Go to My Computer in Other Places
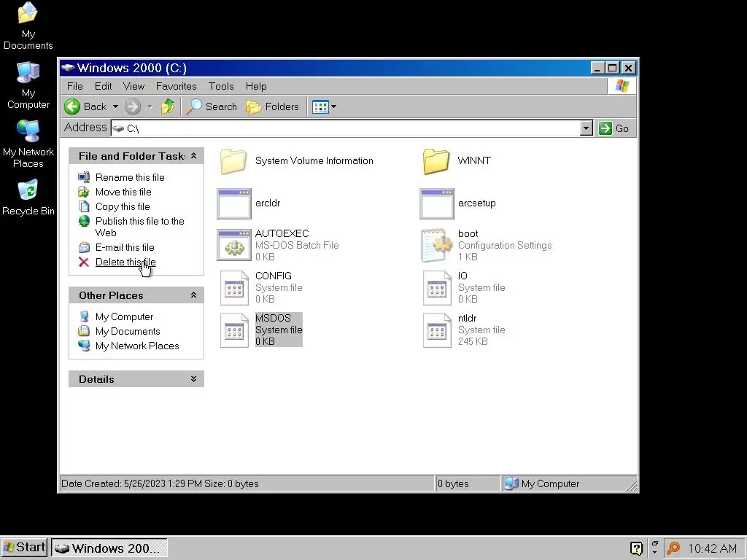 coord(124,316)
